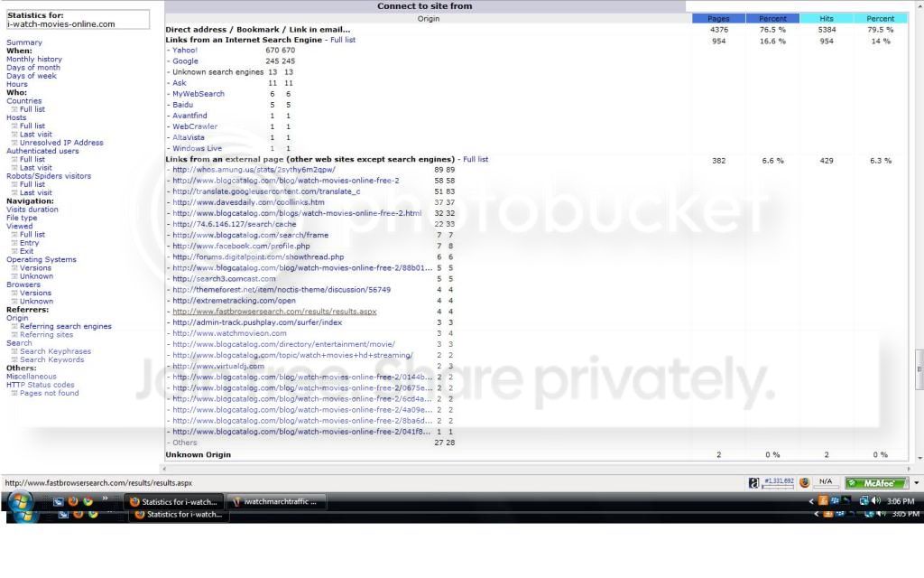The image size is (924, 578).
Task: Open the Browsers report
Action: (x=23, y=284)
